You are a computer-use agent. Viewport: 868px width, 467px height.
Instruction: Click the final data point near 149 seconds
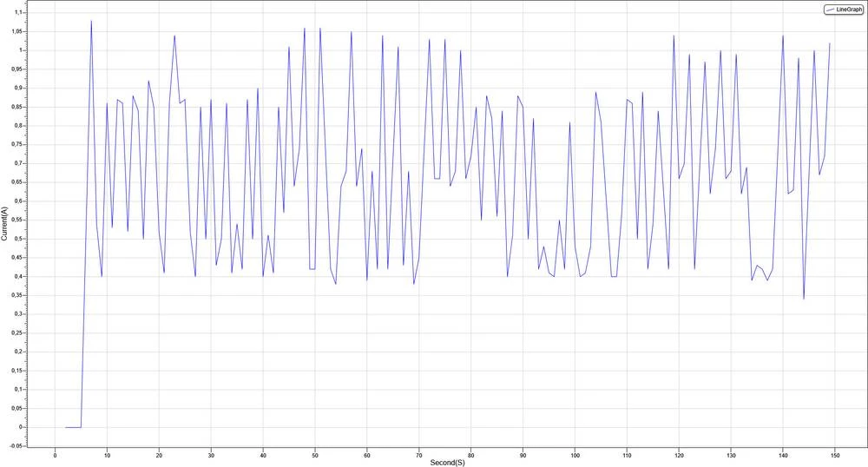830,43
